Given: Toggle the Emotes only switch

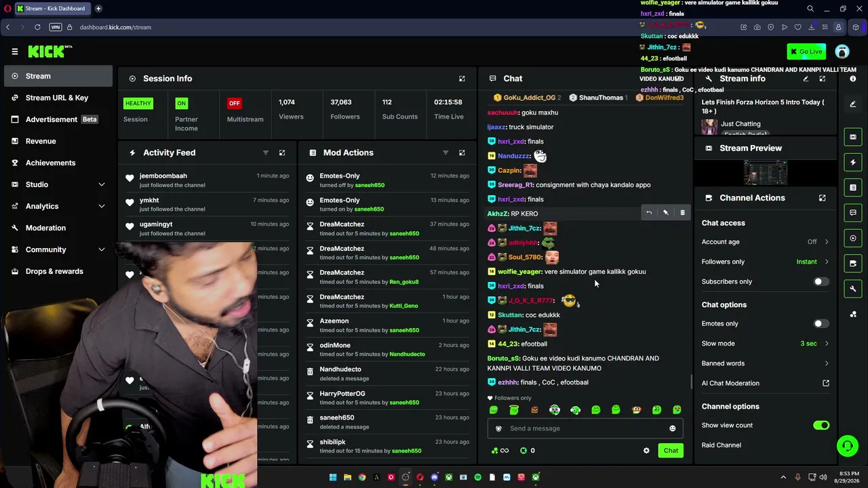Looking at the screenshot, I should click(x=821, y=324).
